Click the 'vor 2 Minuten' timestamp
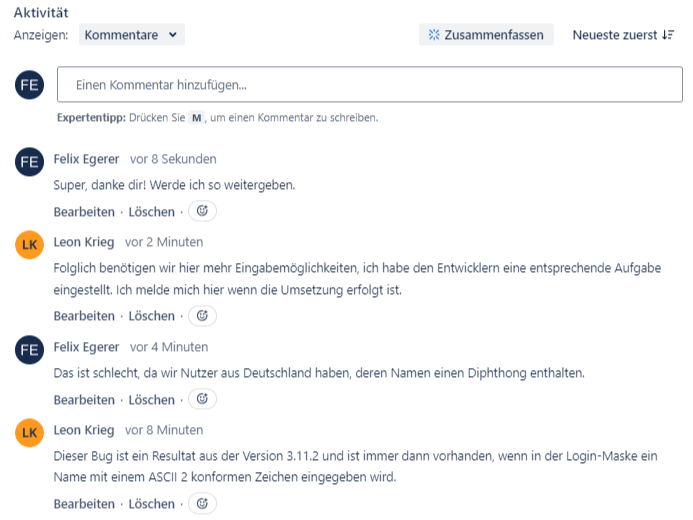The width and height of the screenshot is (693, 520). (164, 242)
